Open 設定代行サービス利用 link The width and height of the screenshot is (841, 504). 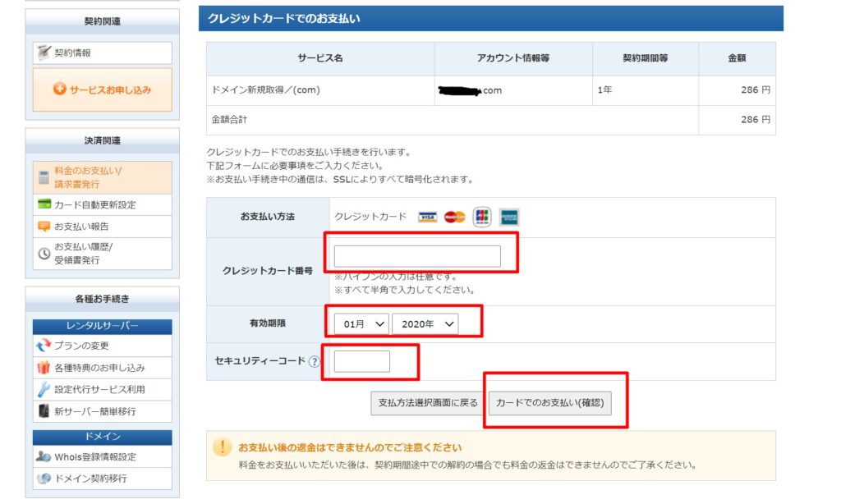(103, 389)
